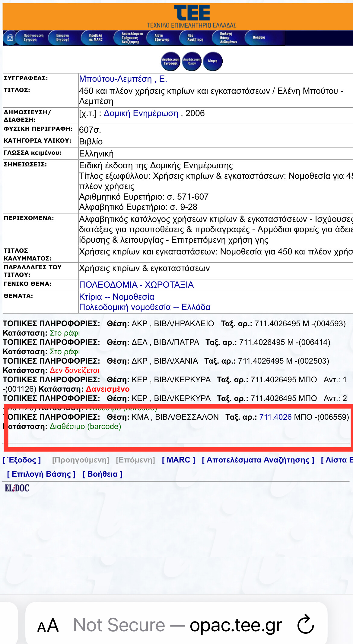Click the title variant 'Χρήσεις κτιρίων & εγκαταστάσεων'

click(x=145, y=268)
